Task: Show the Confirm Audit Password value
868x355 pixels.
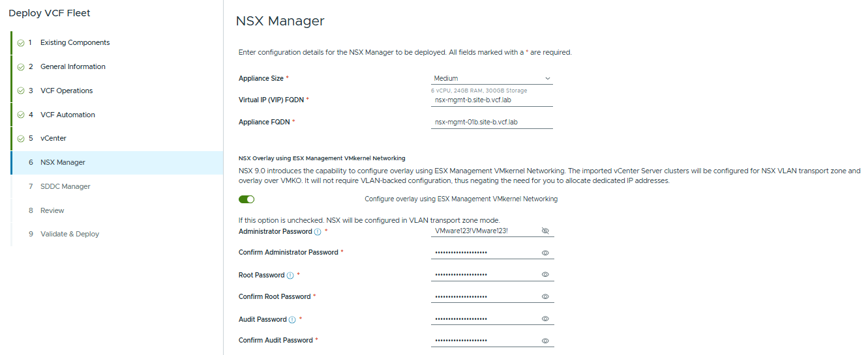Action: point(546,341)
